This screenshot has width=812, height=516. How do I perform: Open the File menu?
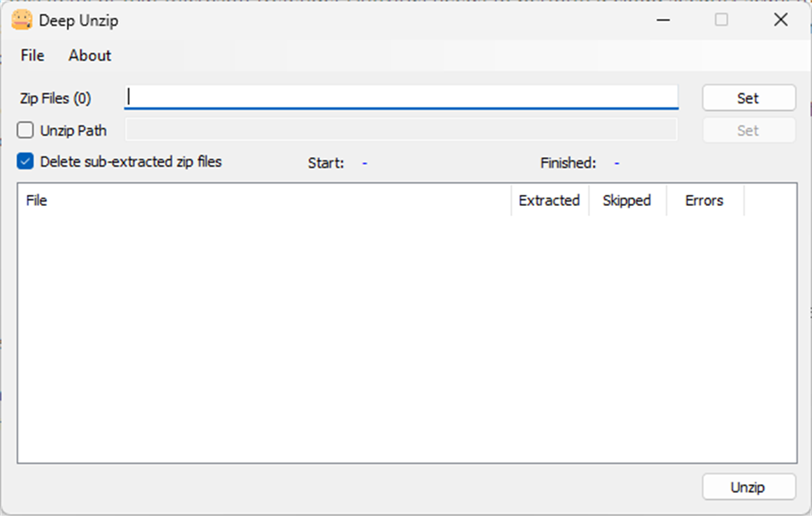click(x=32, y=56)
